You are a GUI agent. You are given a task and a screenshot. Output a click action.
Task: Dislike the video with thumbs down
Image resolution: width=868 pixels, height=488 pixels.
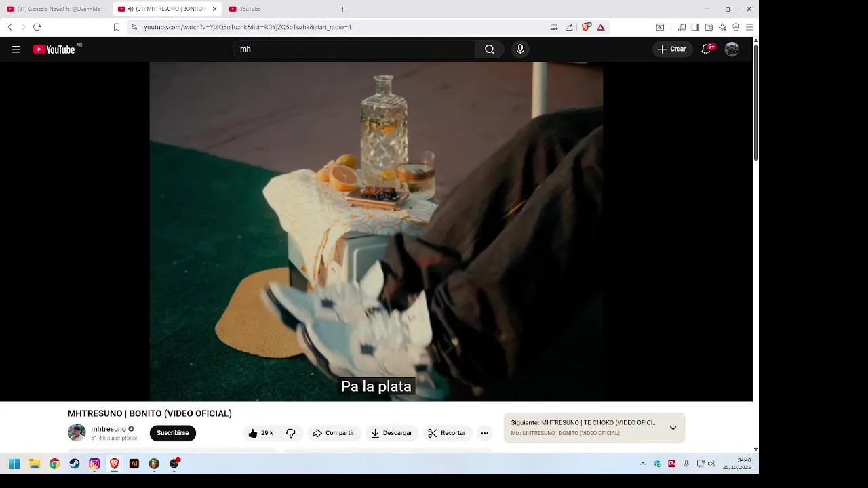point(291,433)
